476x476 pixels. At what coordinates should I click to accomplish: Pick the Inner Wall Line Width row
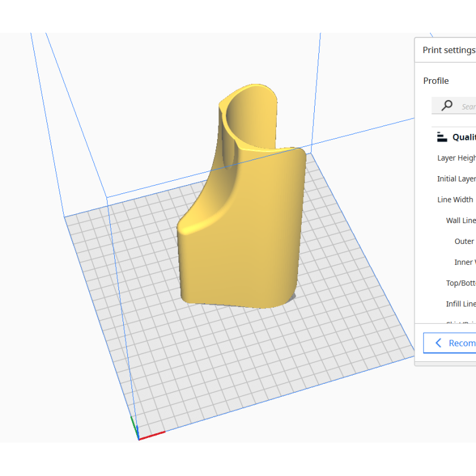[464, 262]
